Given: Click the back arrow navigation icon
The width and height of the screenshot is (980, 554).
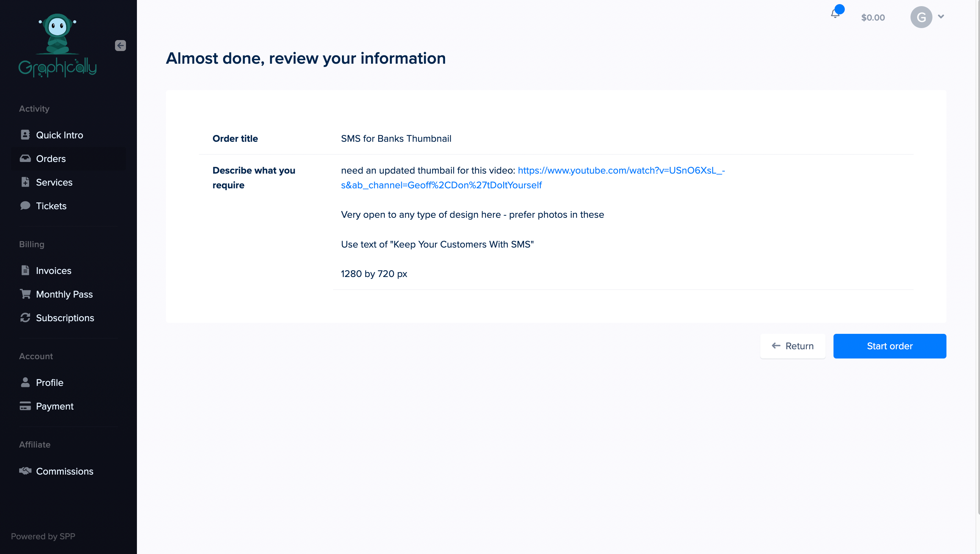Looking at the screenshot, I should tap(120, 45).
